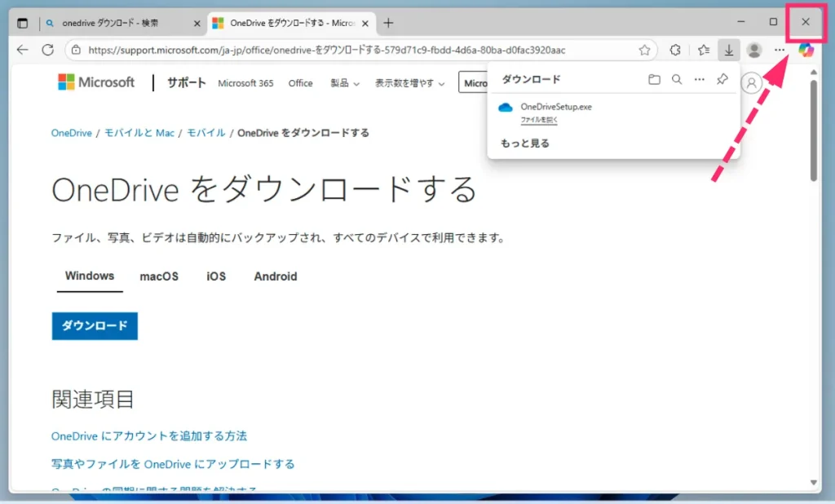The height and width of the screenshot is (504, 835).
Task: Open Settings and more ellipsis menu
Action: [x=780, y=50]
